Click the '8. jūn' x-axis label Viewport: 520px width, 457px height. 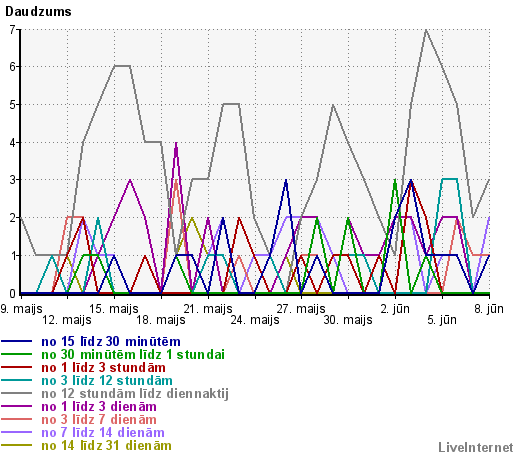[489, 309]
